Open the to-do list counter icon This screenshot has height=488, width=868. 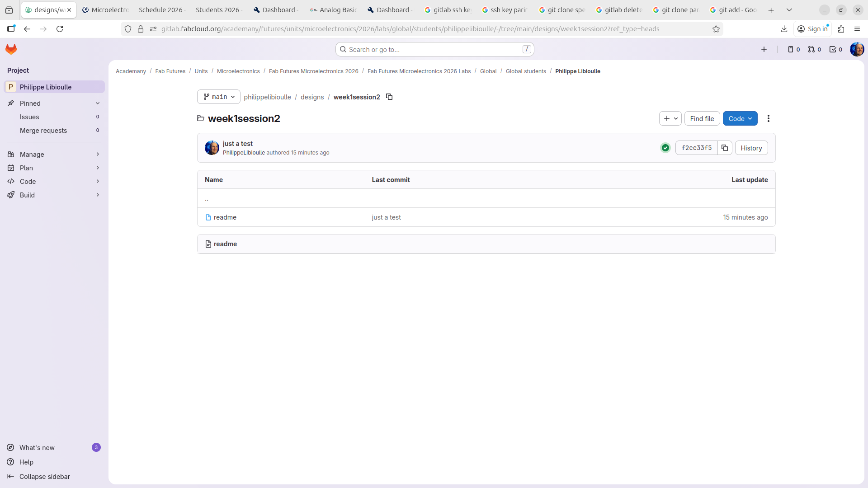click(836, 50)
